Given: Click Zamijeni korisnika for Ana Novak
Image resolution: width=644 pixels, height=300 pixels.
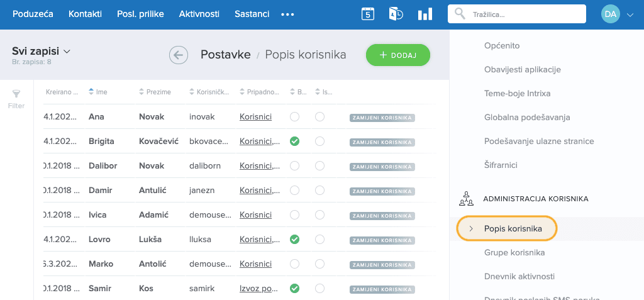Looking at the screenshot, I should point(382,118).
